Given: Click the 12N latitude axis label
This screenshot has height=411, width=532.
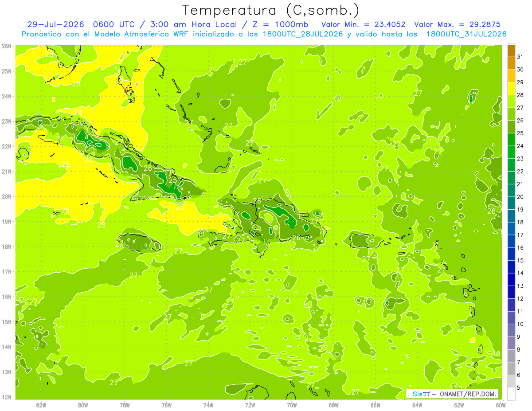Looking at the screenshot, I should tap(6, 397).
